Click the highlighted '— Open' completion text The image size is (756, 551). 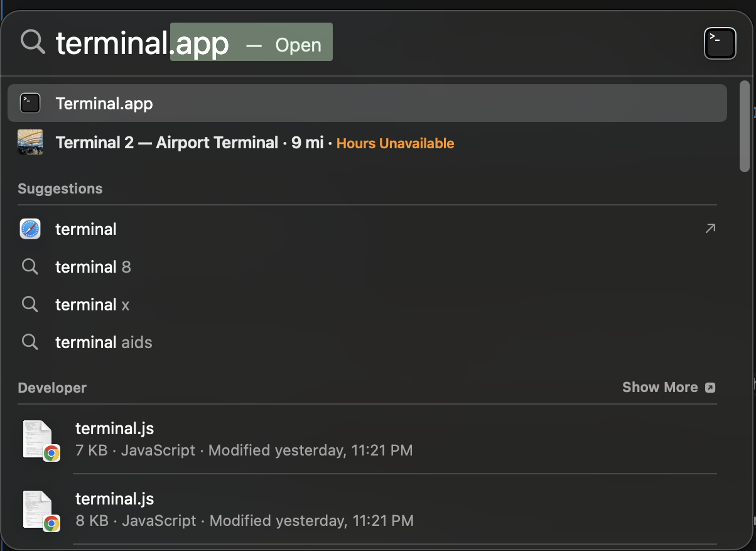[283, 45]
